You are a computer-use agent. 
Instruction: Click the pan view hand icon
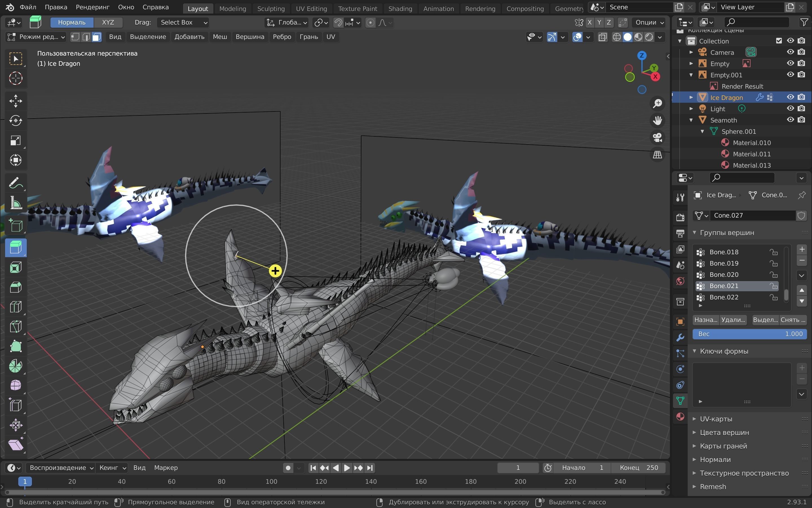(657, 120)
